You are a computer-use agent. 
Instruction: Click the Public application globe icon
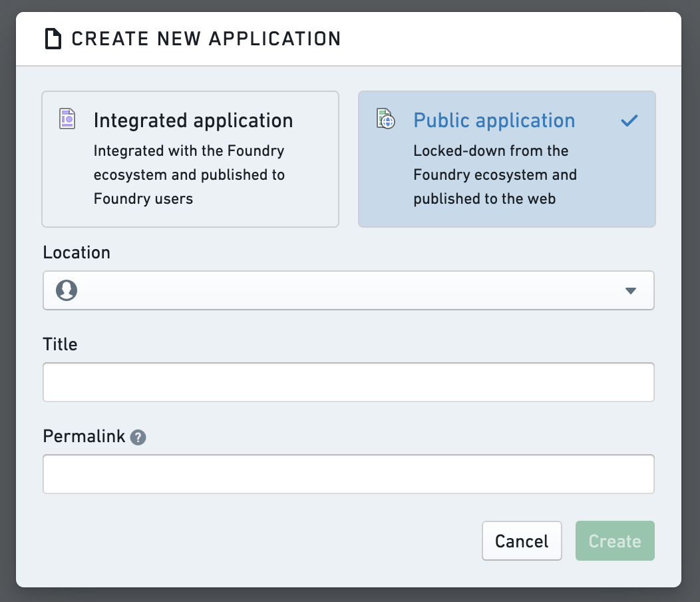tap(386, 119)
